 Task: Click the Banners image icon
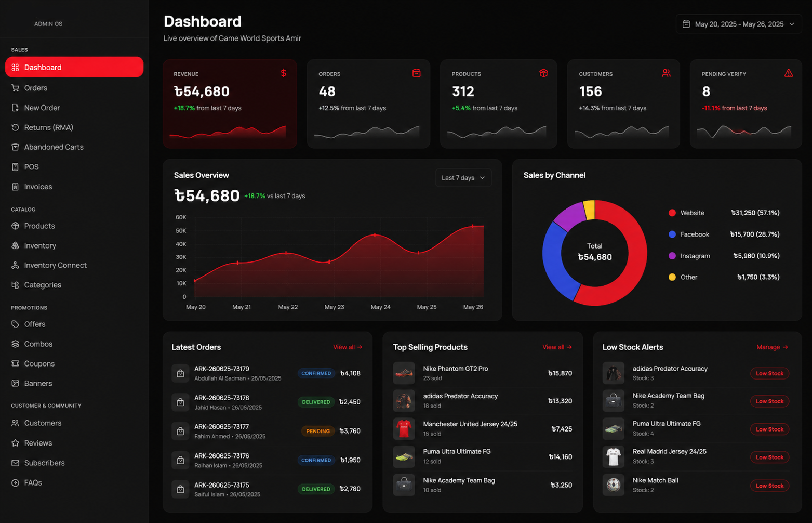click(x=15, y=383)
